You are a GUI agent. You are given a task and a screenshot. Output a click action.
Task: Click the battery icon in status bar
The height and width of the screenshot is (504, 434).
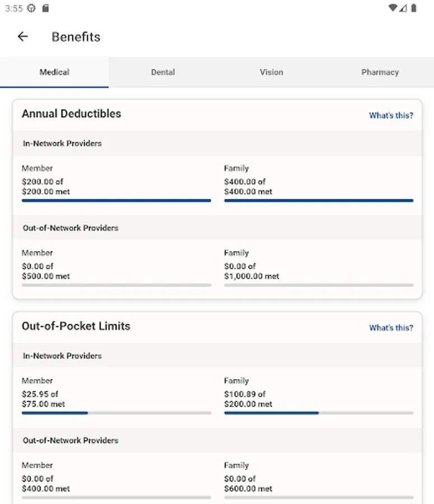pos(413,8)
